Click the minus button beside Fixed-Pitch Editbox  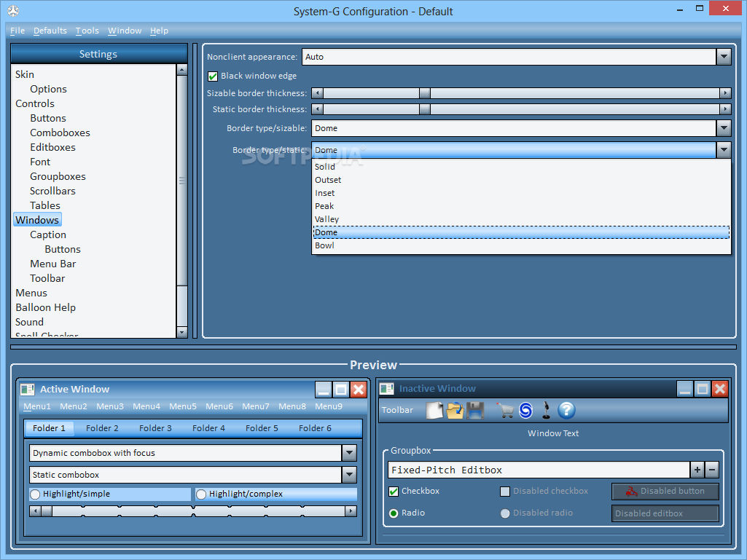[x=712, y=470]
